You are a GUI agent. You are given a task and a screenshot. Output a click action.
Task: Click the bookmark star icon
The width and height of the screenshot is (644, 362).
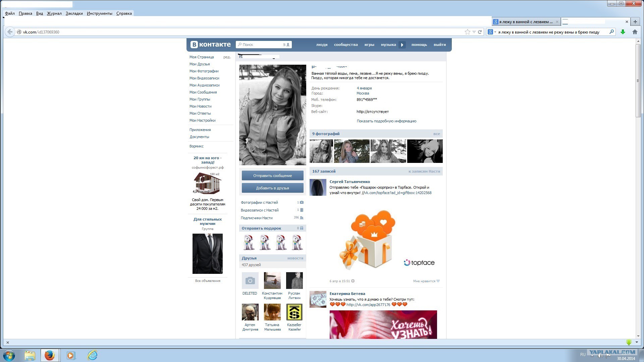point(467,32)
